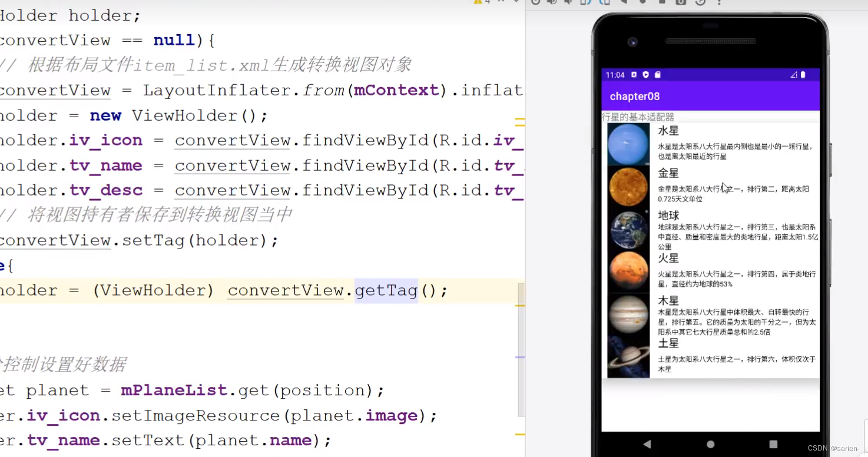Click the 火星 list item title

point(668,258)
